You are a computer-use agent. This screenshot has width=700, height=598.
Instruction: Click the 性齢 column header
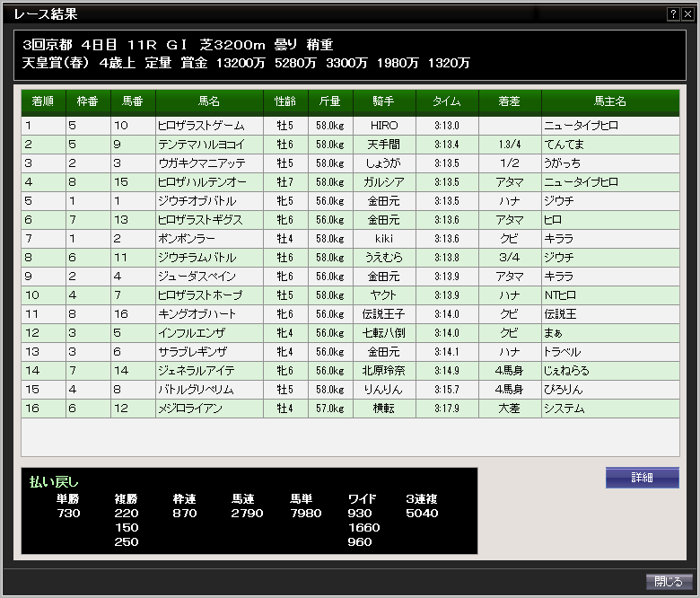(285, 101)
